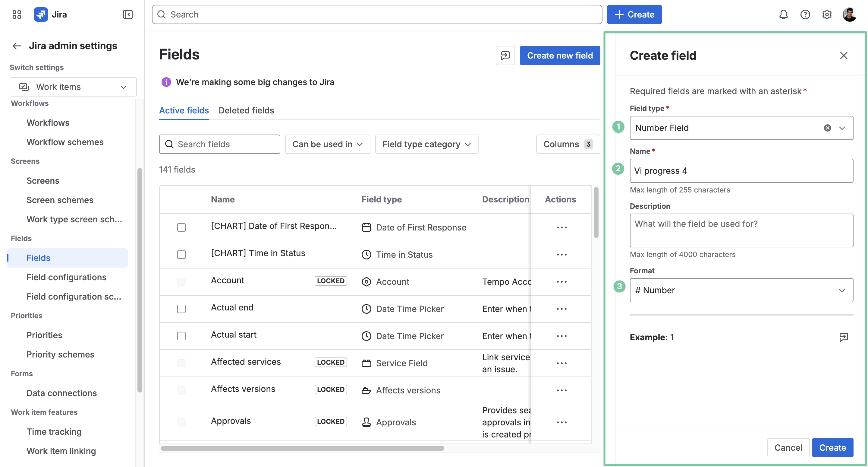Open settings gear icon in header
This screenshot has height=467, width=868.
pos(826,14)
